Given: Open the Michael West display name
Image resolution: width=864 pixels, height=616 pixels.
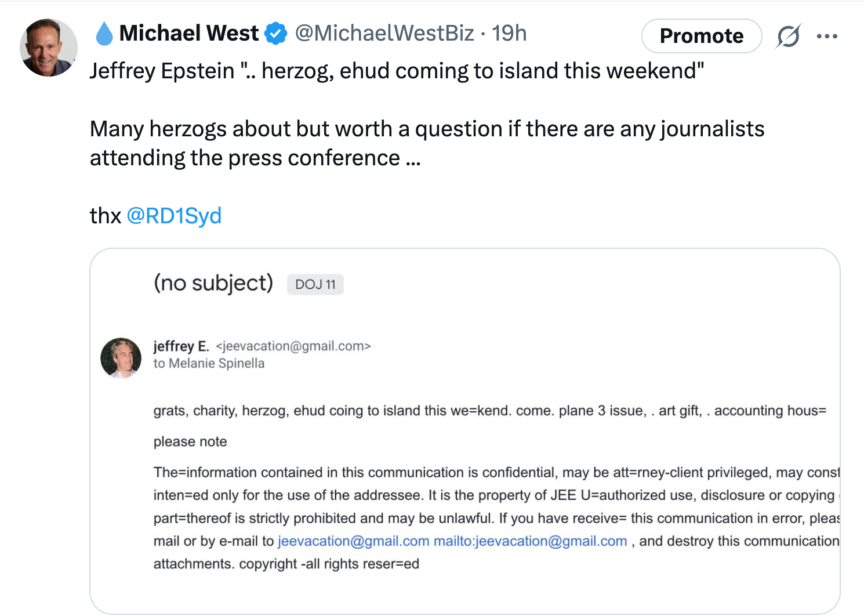Looking at the screenshot, I should 189,34.
